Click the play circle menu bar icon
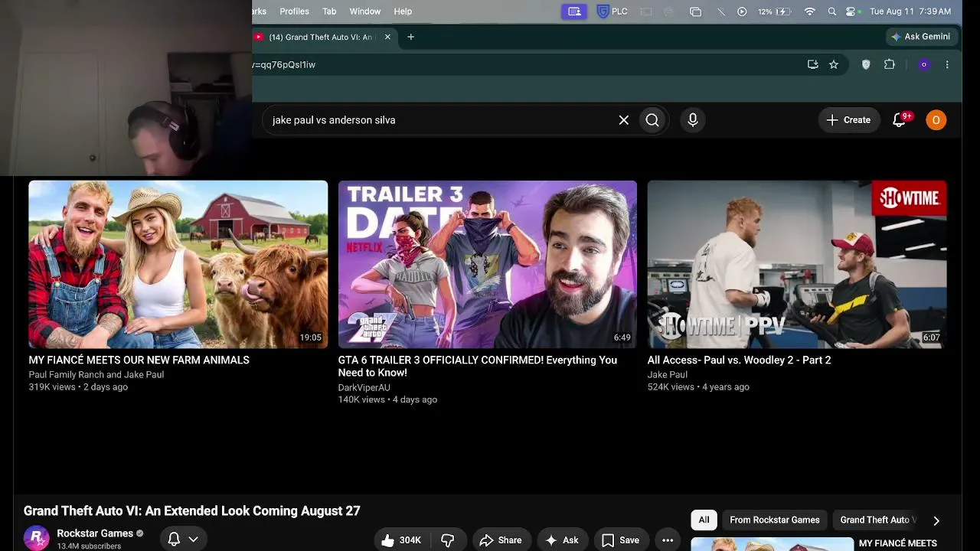 click(x=742, y=11)
